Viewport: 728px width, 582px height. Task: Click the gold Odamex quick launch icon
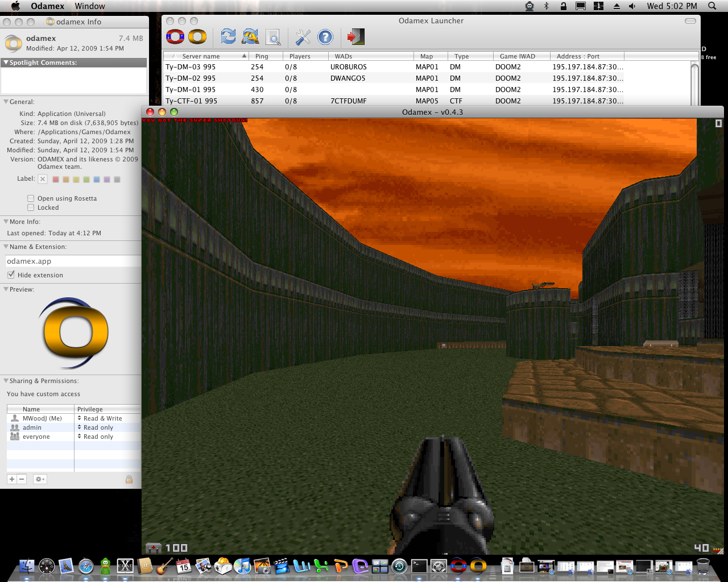[x=197, y=38]
